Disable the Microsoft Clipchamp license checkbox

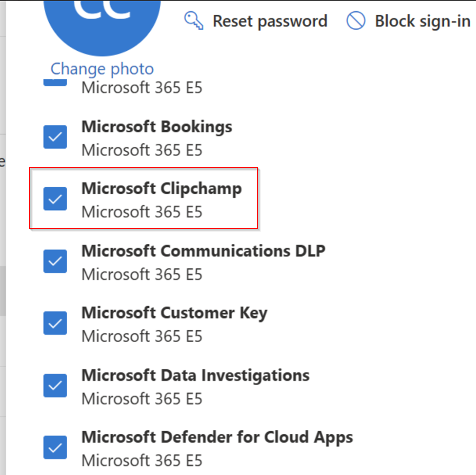pyautogui.click(x=55, y=199)
